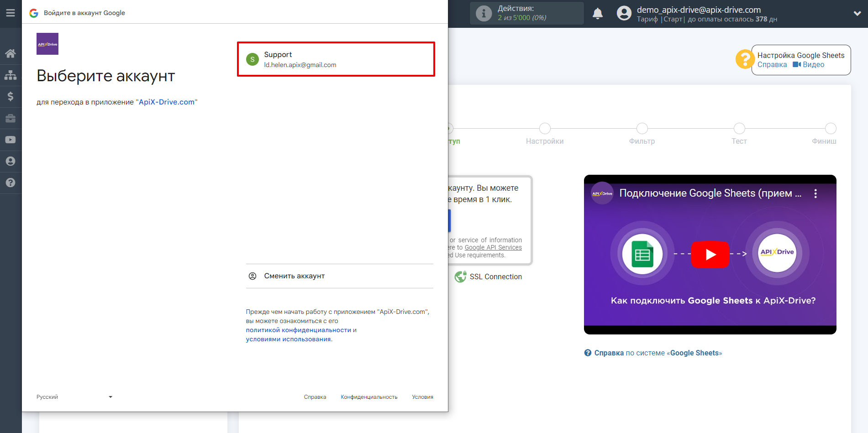Open the Справка link for Google Sheets setup
868x433 pixels.
pos(772,65)
